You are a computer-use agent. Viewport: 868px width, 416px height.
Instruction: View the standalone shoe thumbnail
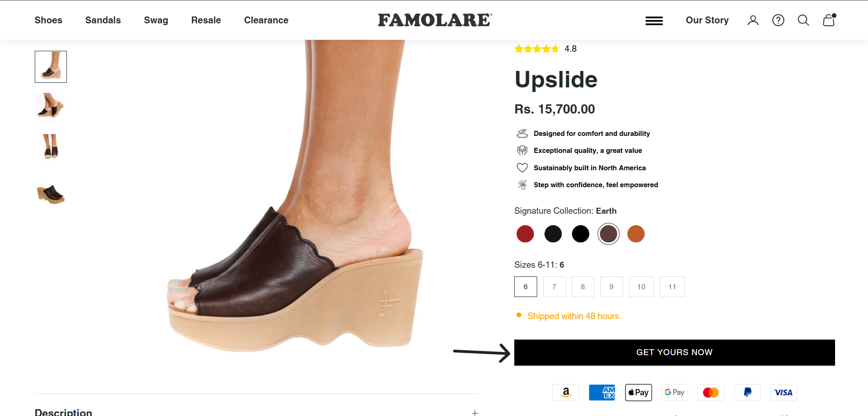51,194
